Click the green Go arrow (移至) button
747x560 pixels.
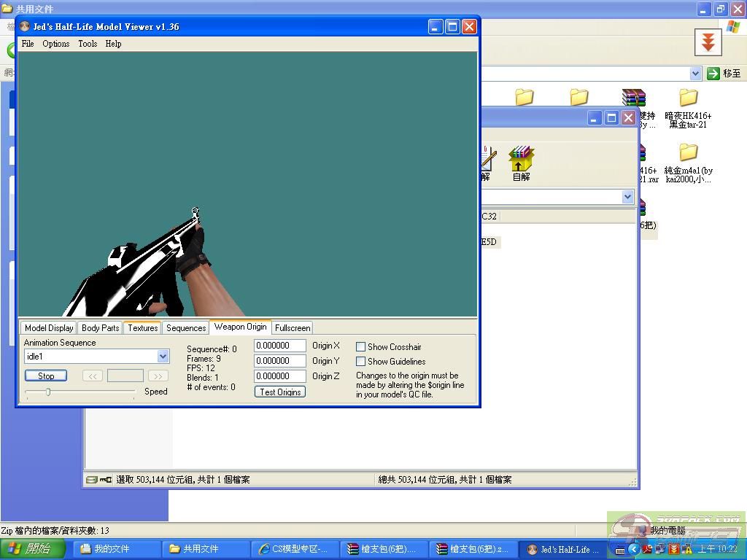(x=713, y=74)
